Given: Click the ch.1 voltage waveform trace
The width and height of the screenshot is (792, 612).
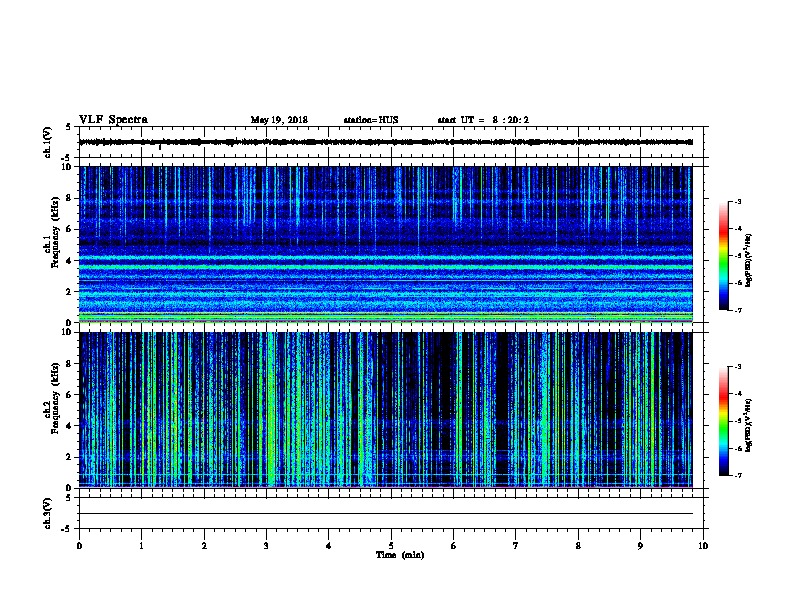Looking at the screenshot, I should click(x=386, y=142).
